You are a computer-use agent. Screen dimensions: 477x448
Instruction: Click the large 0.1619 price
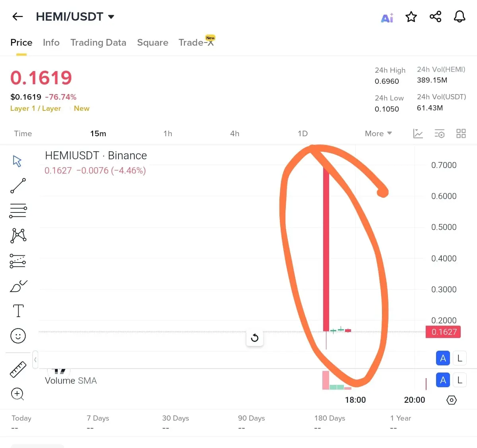pos(41,78)
